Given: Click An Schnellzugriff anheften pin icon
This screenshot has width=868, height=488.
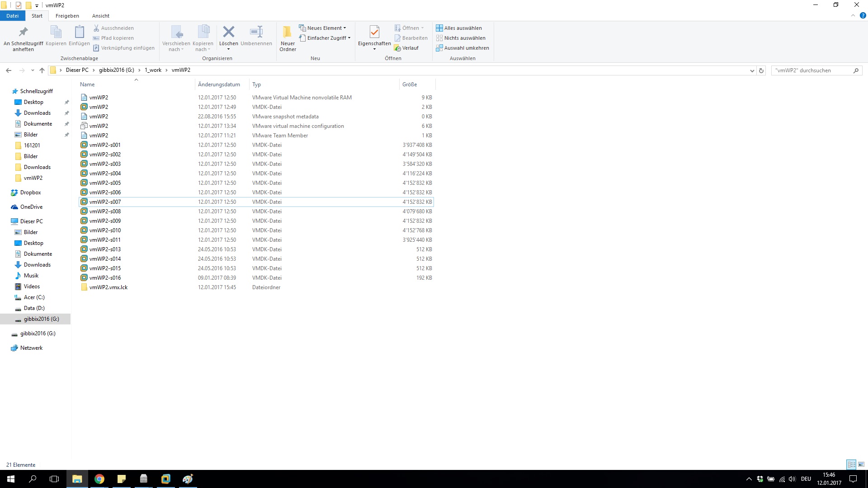Looking at the screenshot, I should (x=23, y=32).
